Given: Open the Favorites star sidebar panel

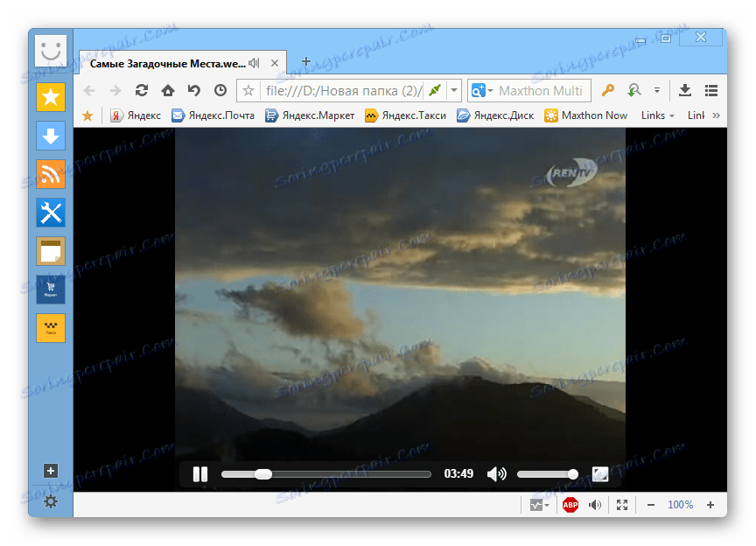Looking at the screenshot, I should coord(51,97).
